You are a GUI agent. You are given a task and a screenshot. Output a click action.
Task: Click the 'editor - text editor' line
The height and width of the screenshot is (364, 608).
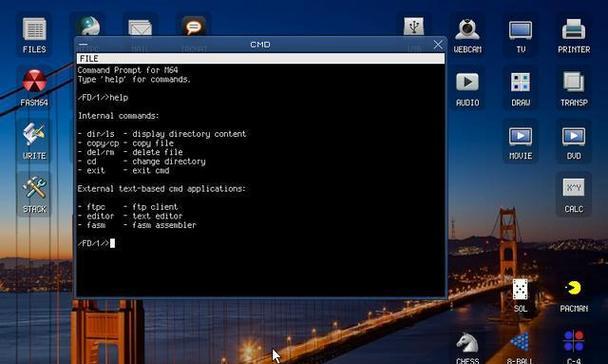click(x=130, y=216)
